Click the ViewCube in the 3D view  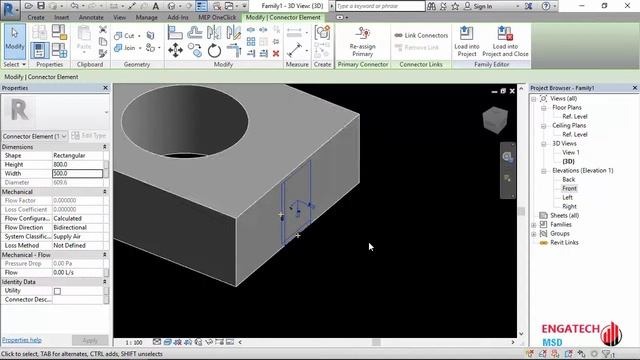coord(495,120)
